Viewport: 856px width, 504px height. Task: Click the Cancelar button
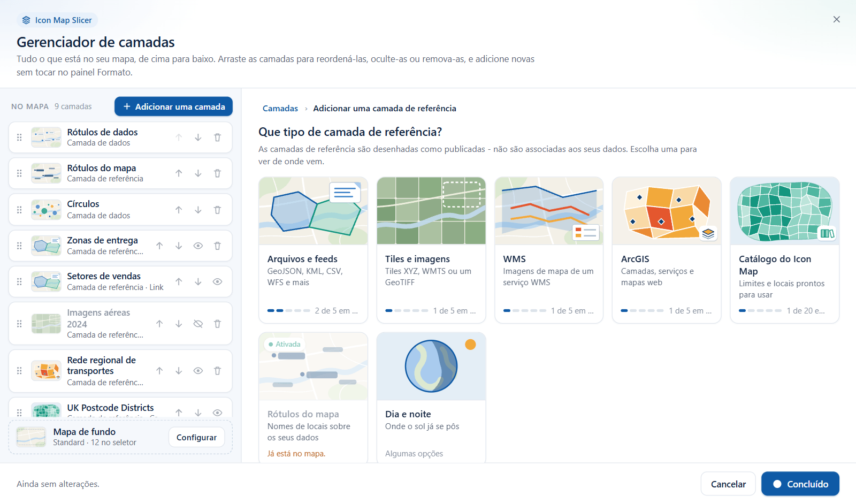[728, 484]
